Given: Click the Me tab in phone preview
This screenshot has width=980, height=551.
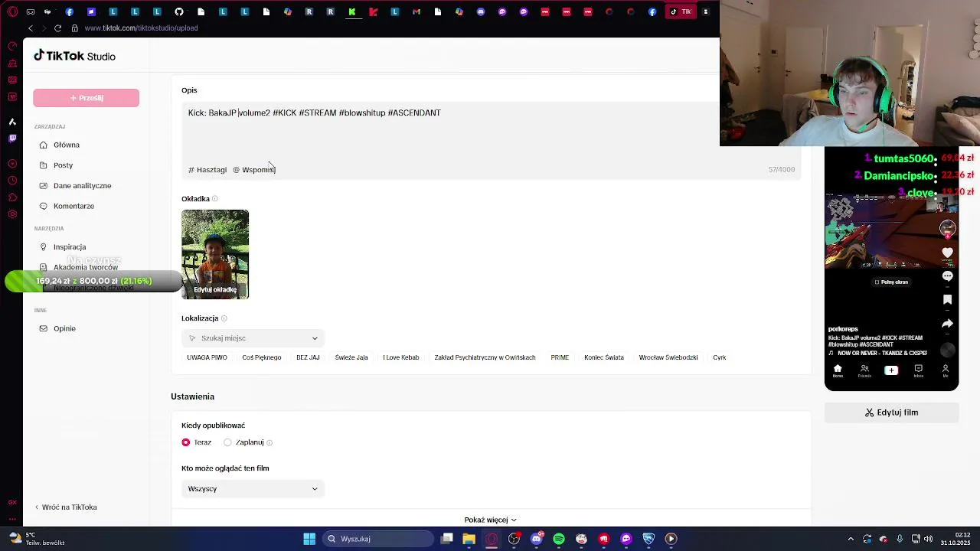Looking at the screenshot, I should coord(946,371).
